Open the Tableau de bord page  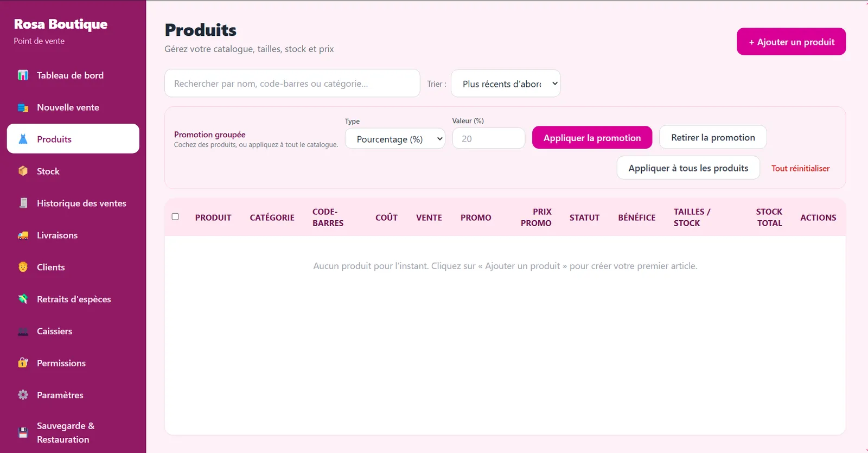click(x=73, y=75)
